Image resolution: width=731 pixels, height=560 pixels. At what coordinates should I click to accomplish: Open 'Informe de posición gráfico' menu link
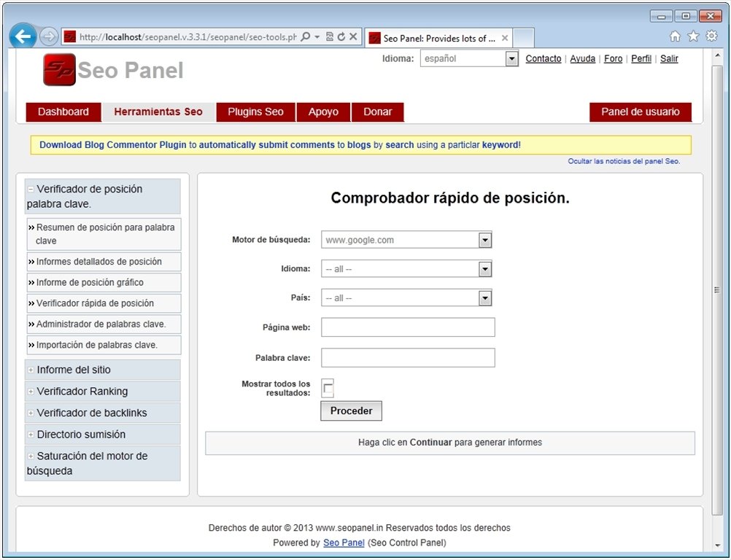(x=90, y=282)
